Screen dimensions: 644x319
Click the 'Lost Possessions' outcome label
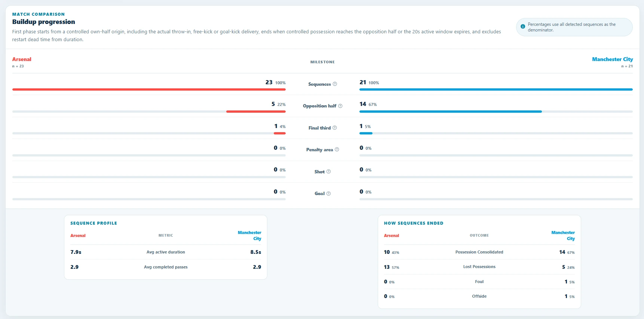[x=479, y=267]
